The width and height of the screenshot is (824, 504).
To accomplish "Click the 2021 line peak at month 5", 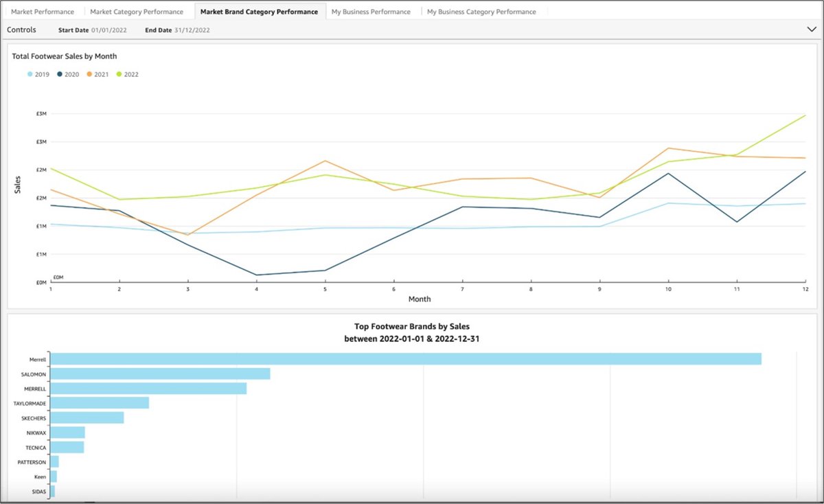I will pyautogui.click(x=325, y=161).
